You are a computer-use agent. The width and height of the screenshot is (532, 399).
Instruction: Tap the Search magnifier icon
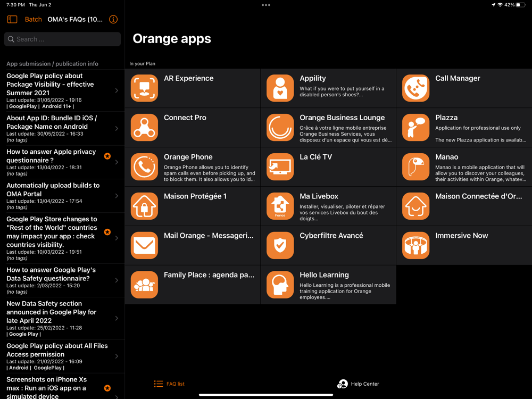[x=11, y=39]
